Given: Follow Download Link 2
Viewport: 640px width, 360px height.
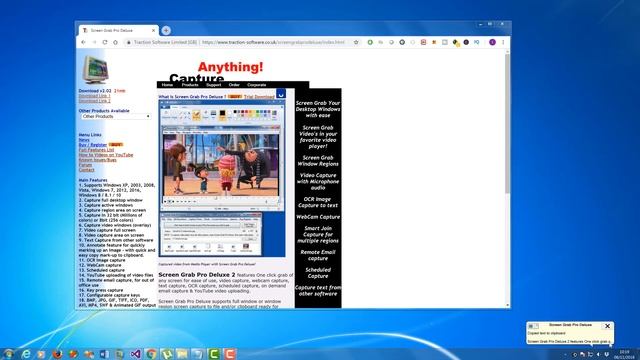Looking at the screenshot, I should pos(94,101).
